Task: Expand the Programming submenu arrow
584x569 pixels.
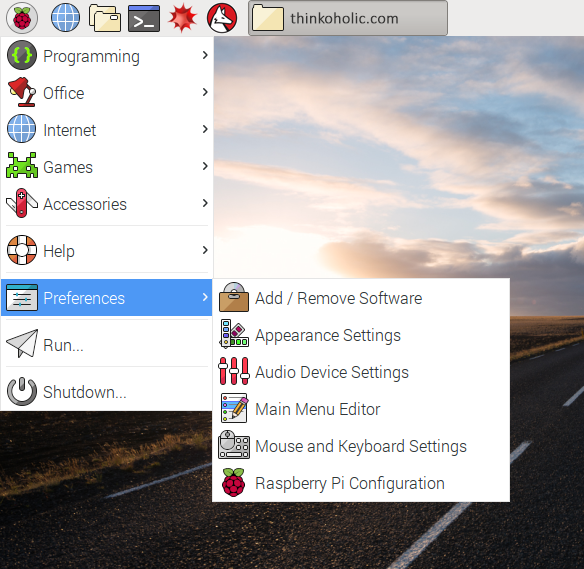Action: (x=205, y=55)
